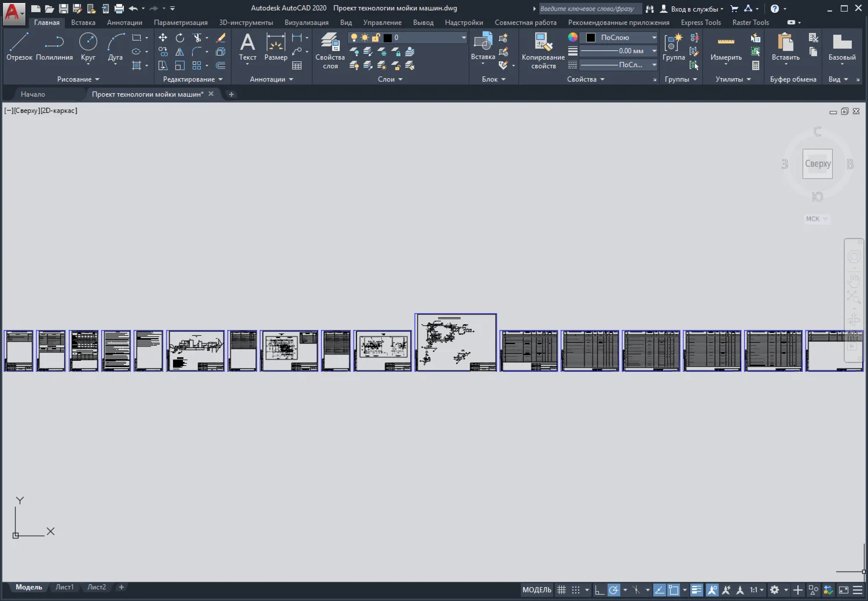Click the Plot printer icon in quick access

(x=119, y=8)
